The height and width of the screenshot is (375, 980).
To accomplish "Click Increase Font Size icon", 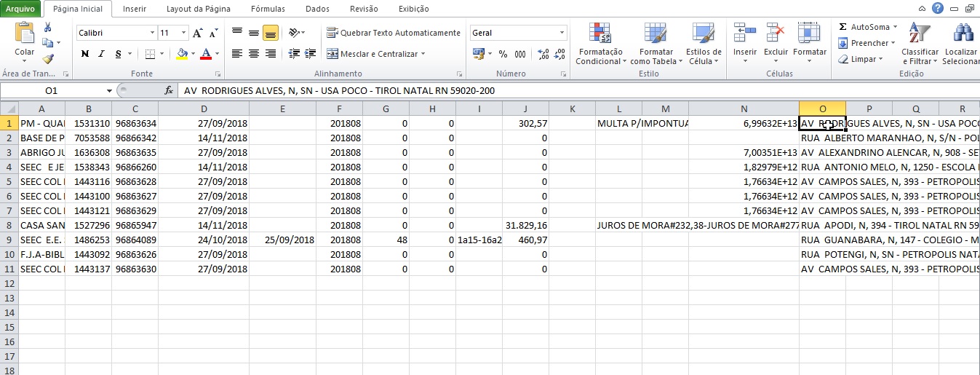I will 198,33.
